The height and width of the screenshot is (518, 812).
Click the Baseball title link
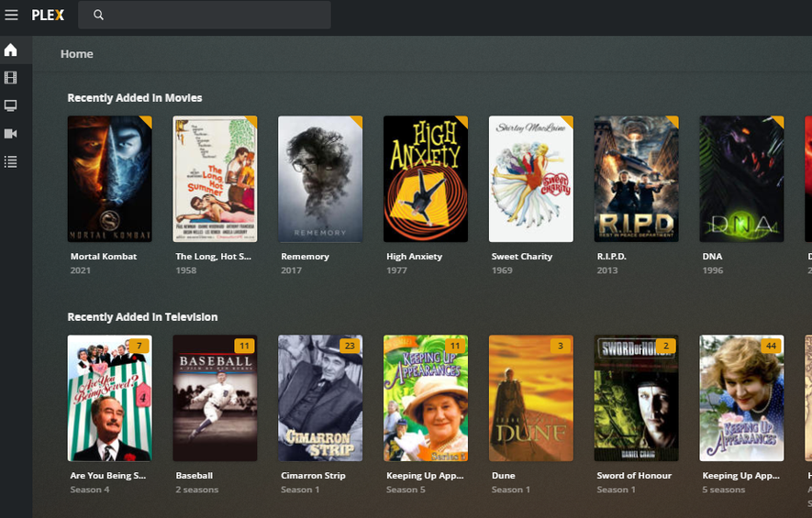pyautogui.click(x=195, y=475)
